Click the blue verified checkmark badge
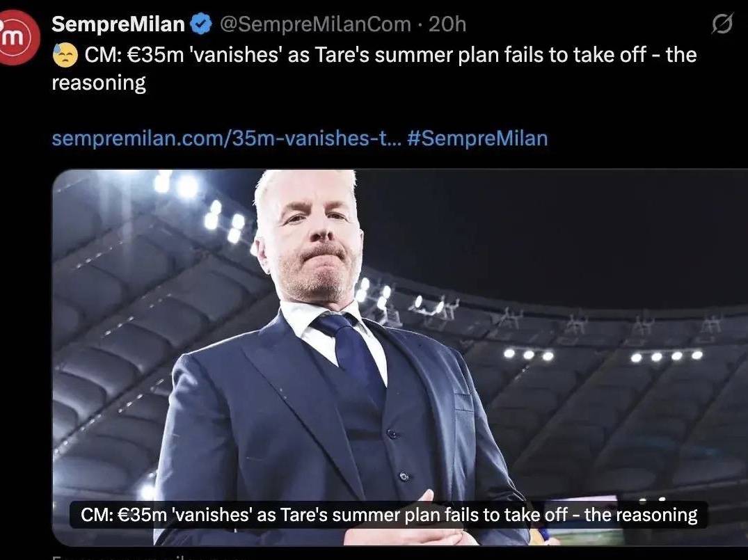This screenshot has height=560, width=748. point(201,24)
